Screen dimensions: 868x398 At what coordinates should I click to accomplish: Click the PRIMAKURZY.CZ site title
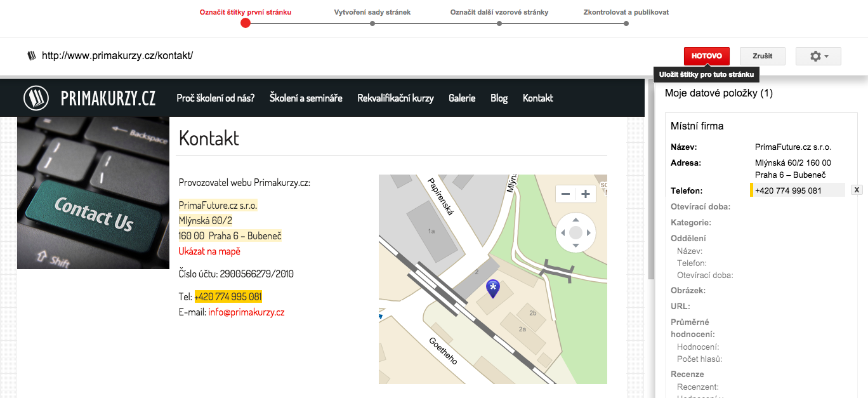point(109,98)
